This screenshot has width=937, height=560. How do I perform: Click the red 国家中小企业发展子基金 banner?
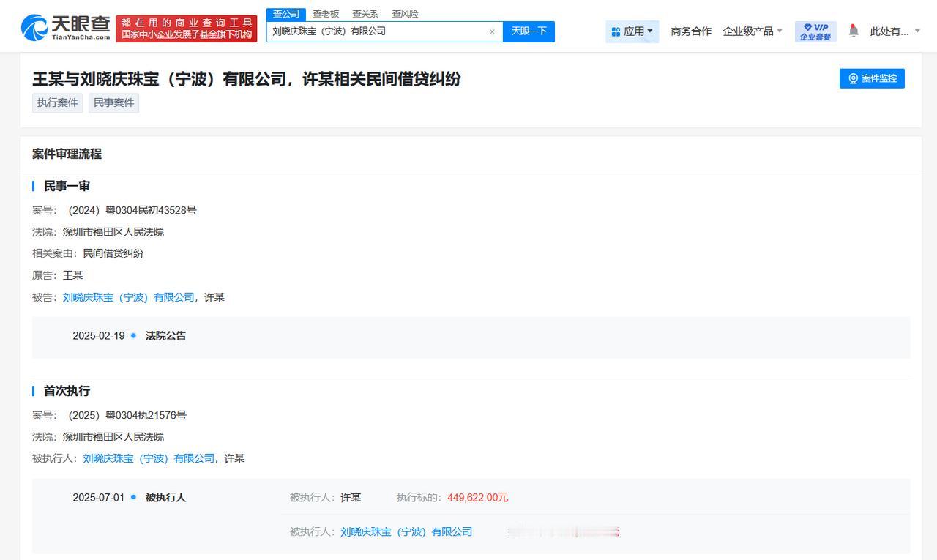[x=187, y=29]
